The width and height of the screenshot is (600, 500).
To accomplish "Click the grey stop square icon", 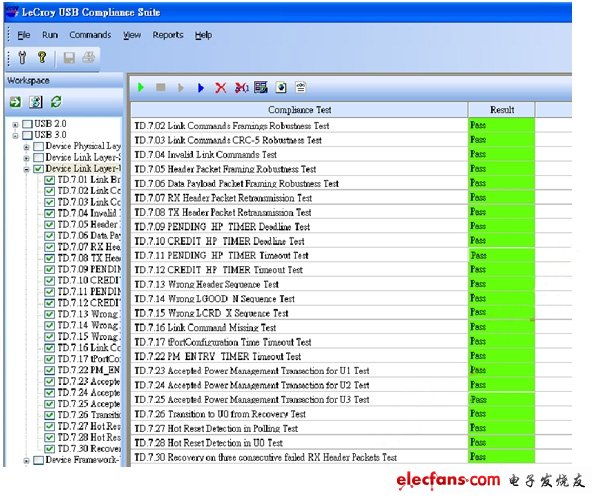I will (x=161, y=88).
